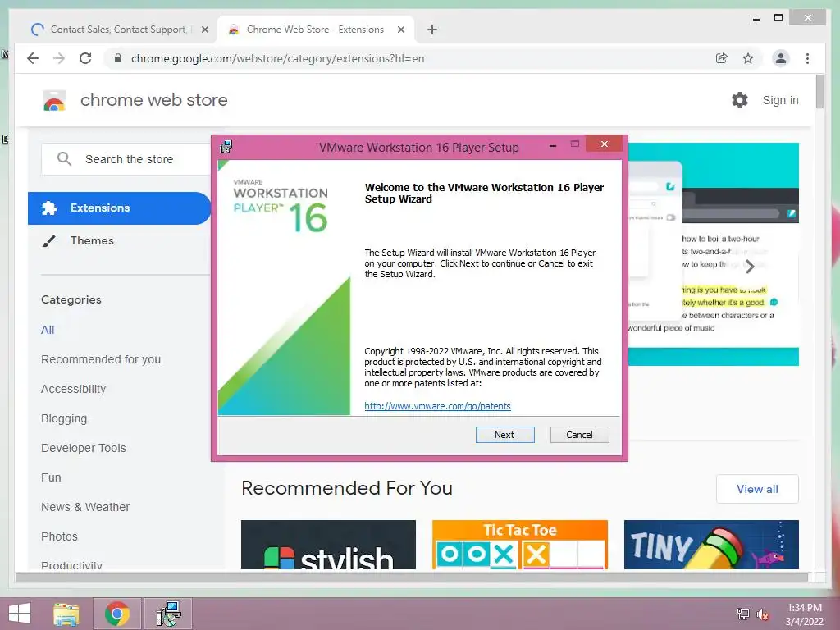Click Sign in on web store
Image resolution: width=840 pixels, height=630 pixels.
pos(780,100)
